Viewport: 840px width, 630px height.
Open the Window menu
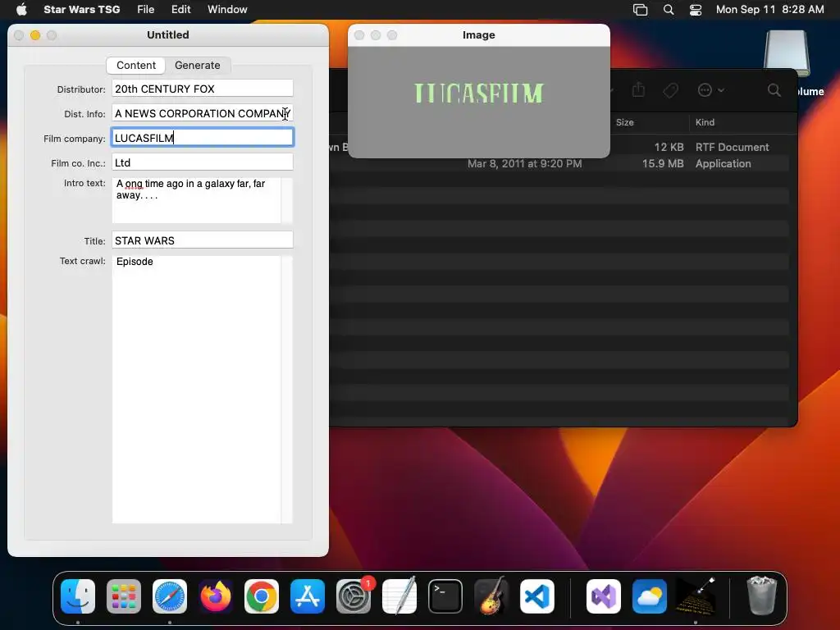pyautogui.click(x=227, y=9)
